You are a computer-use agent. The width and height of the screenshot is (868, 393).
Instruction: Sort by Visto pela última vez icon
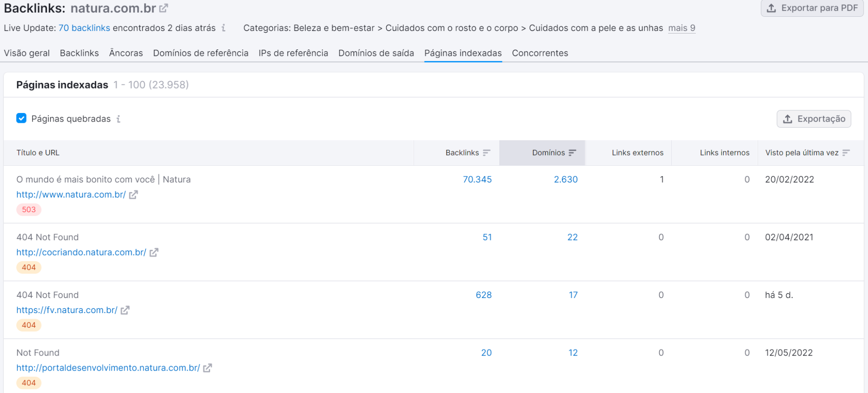pyautogui.click(x=846, y=153)
